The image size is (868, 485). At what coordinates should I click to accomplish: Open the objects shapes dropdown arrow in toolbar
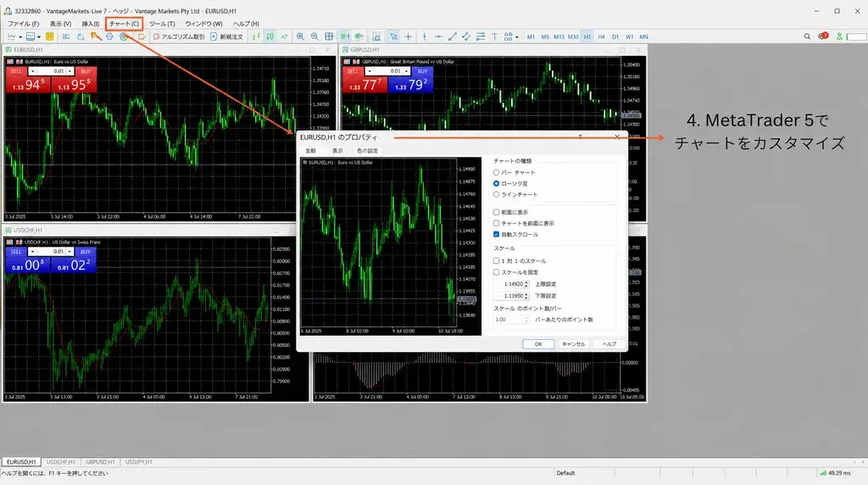pos(516,37)
